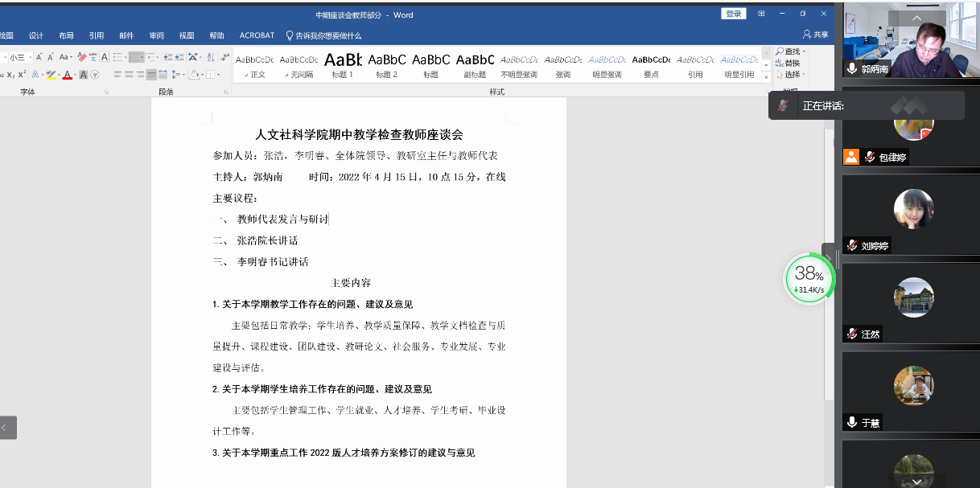This screenshot has height=488, width=980.
Task: Open the 引用 ribbon tab
Action: [x=97, y=35]
